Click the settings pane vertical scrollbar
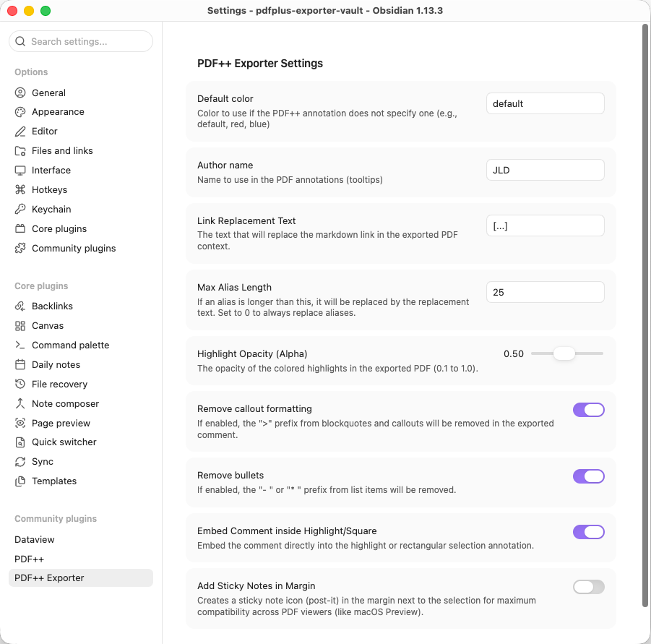 (x=644, y=316)
